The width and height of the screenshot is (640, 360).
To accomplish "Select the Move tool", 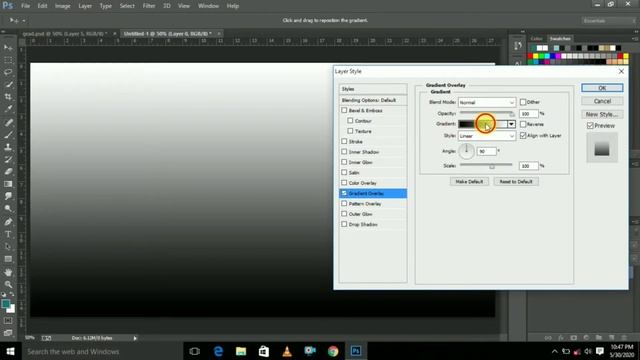I will coord(8,48).
